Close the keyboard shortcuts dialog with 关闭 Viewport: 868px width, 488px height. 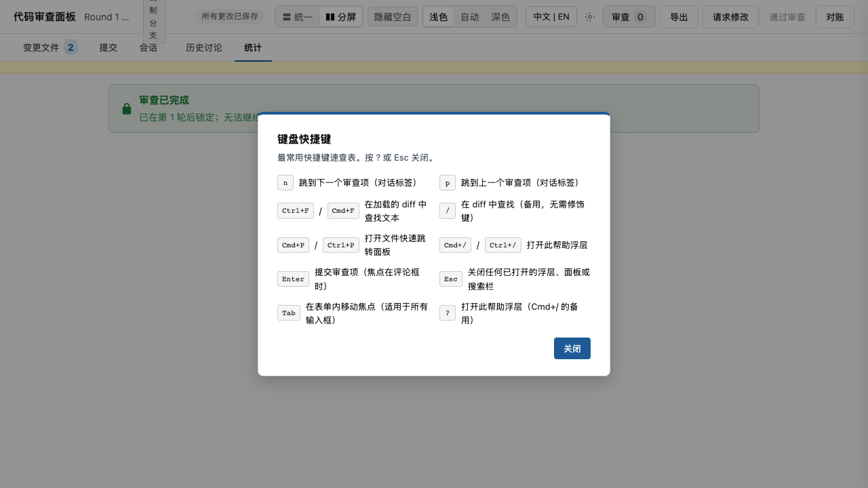[x=572, y=348]
